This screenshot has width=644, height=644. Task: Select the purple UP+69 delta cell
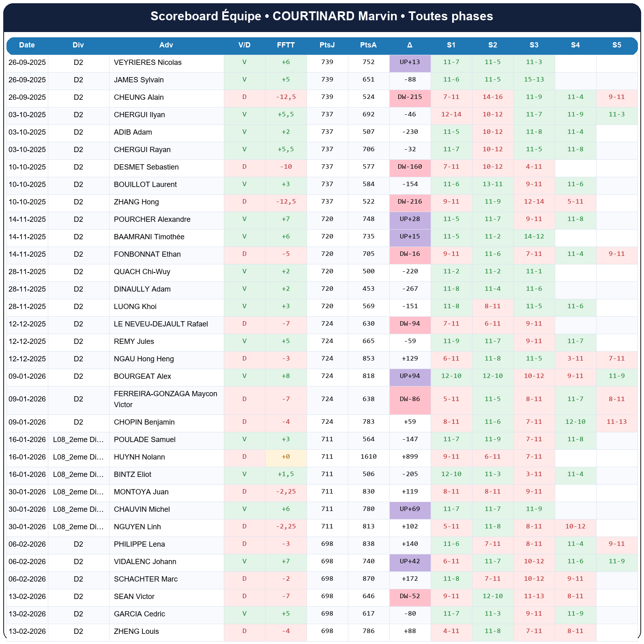(410, 509)
